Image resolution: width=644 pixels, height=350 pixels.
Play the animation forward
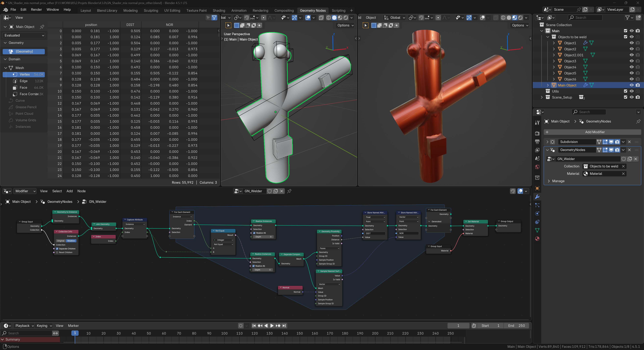[x=272, y=326]
